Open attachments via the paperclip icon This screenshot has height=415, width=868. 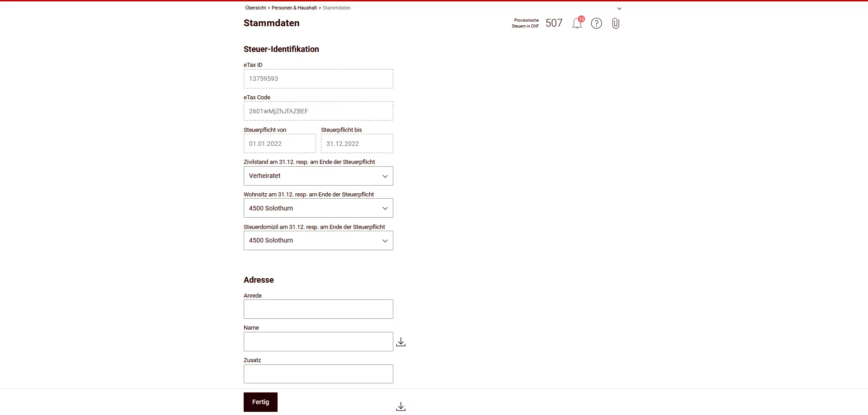coord(615,23)
